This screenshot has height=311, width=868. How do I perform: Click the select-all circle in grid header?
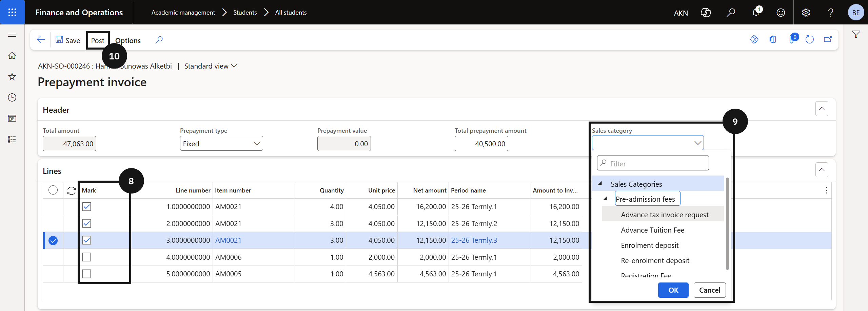coord(53,190)
